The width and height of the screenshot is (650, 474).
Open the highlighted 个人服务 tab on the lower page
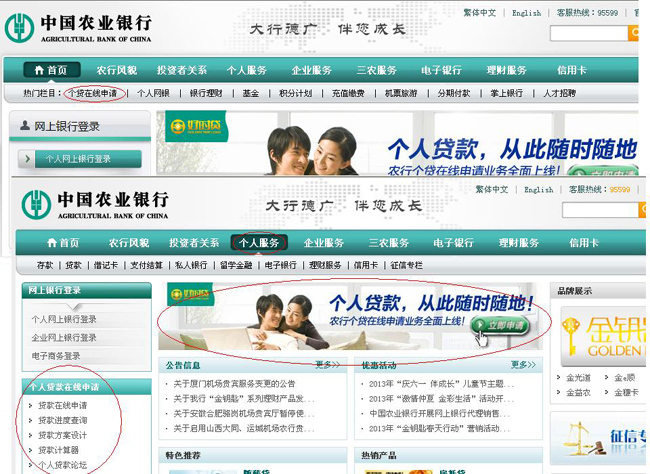[x=259, y=243]
